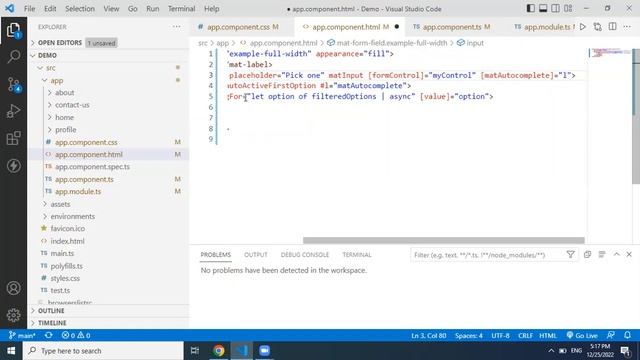Open index.html file in explorer
This screenshot has height=360, width=640.
click(67, 241)
